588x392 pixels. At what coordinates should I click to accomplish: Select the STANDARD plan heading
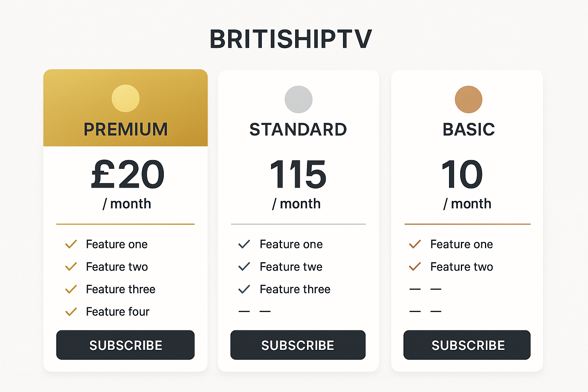click(x=298, y=129)
